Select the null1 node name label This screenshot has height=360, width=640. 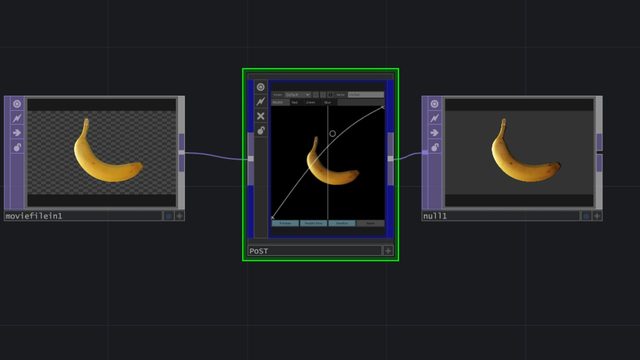click(x=435, y=216)
